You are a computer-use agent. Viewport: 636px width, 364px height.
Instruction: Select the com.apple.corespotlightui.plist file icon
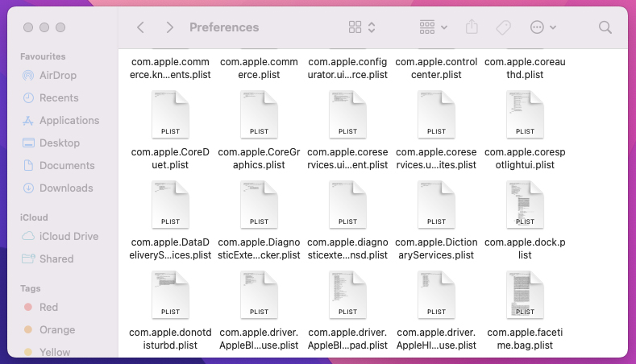tap(525, 114)
